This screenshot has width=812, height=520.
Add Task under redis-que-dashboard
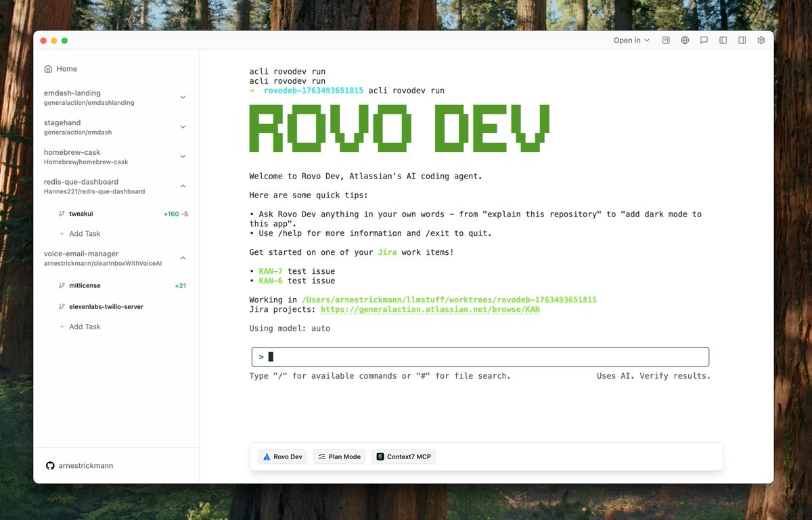click(x=80, y=233)
